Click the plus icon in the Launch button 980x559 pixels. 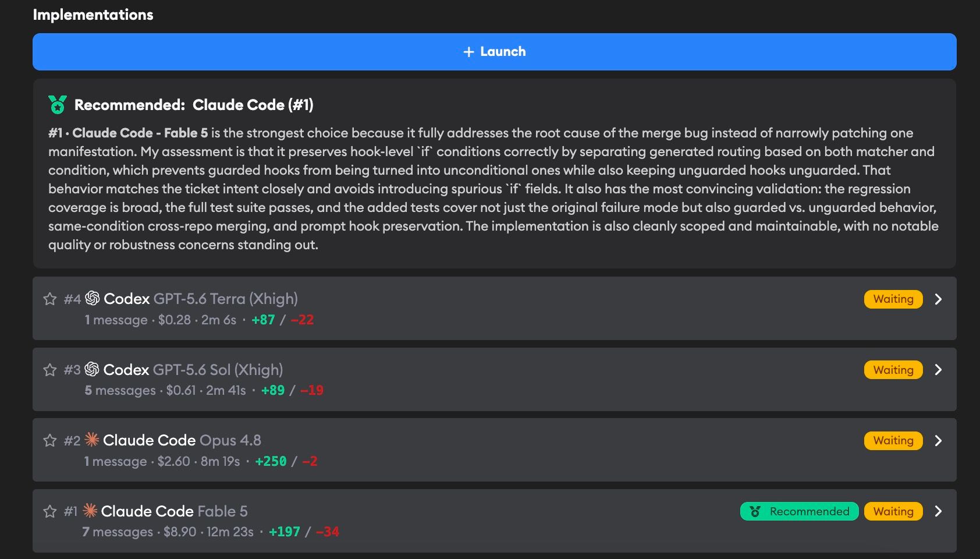point(468,52)
